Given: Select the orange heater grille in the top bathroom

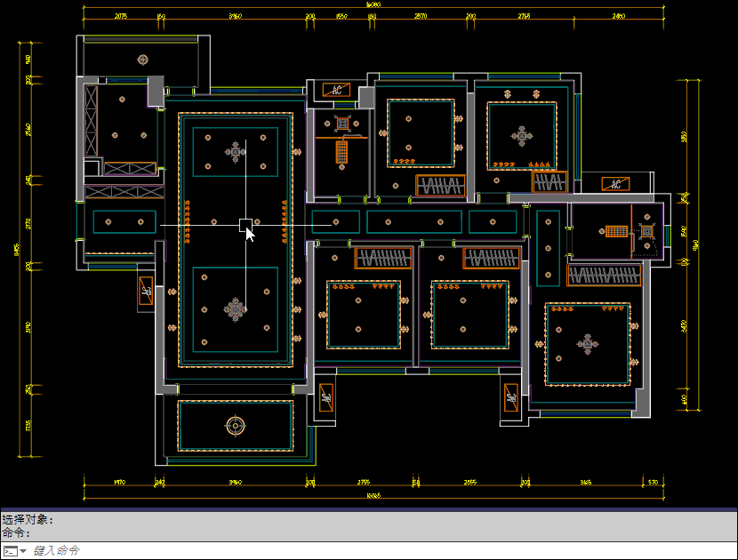Looking at the screenshot, I should [x=341, y=153].
